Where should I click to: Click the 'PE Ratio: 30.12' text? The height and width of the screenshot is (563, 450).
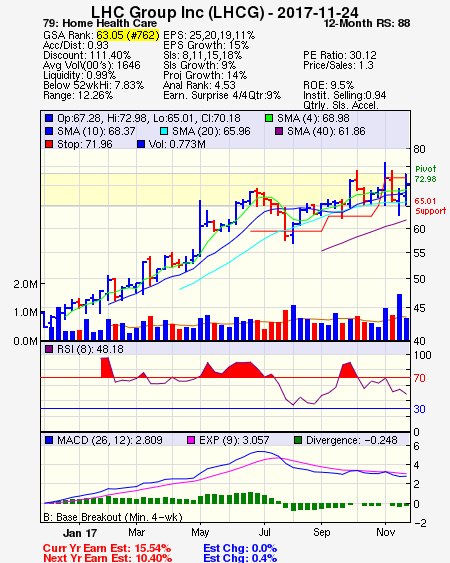pyautogui.click(x=340, y=55)
